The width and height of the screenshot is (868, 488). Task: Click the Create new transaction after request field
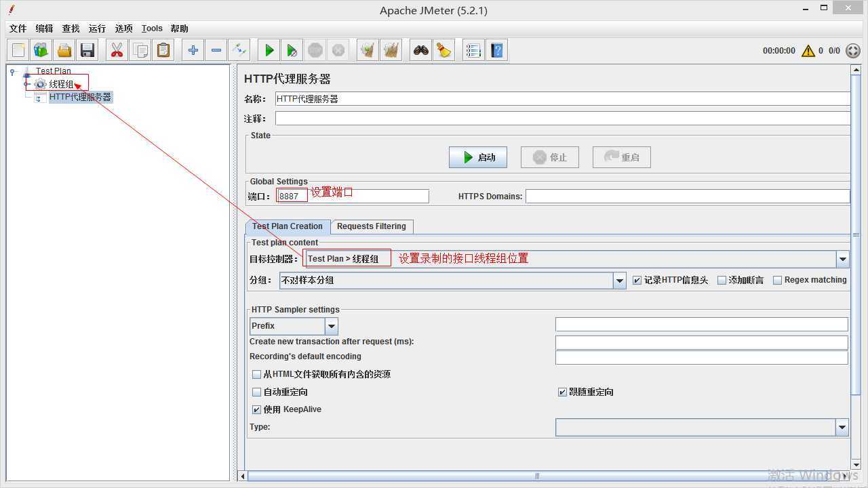[702, 342]
